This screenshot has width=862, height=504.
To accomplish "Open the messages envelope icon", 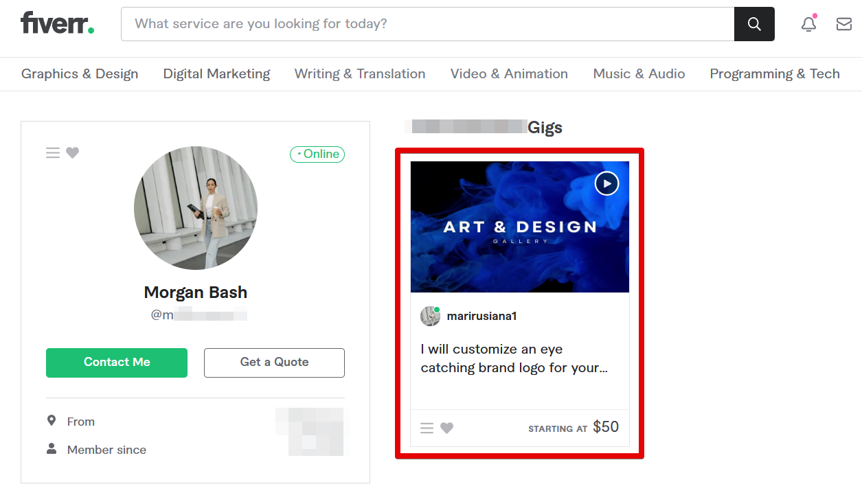I will point(843,24).
